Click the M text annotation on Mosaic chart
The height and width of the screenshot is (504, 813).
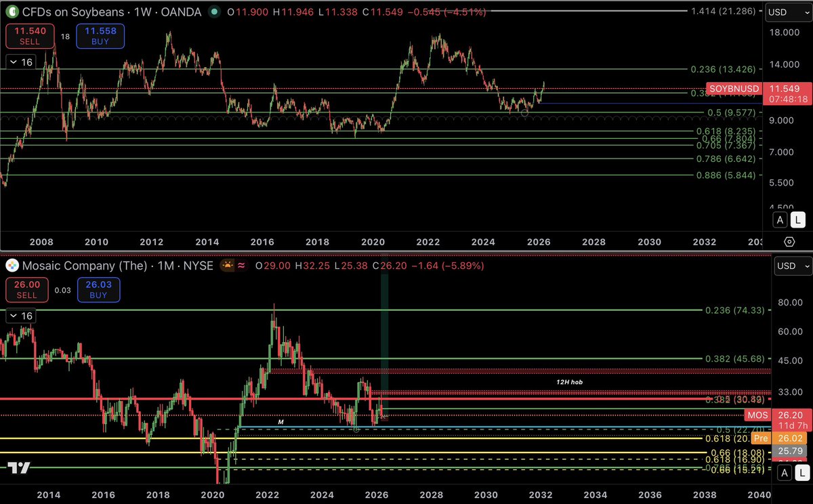(280, 422)
